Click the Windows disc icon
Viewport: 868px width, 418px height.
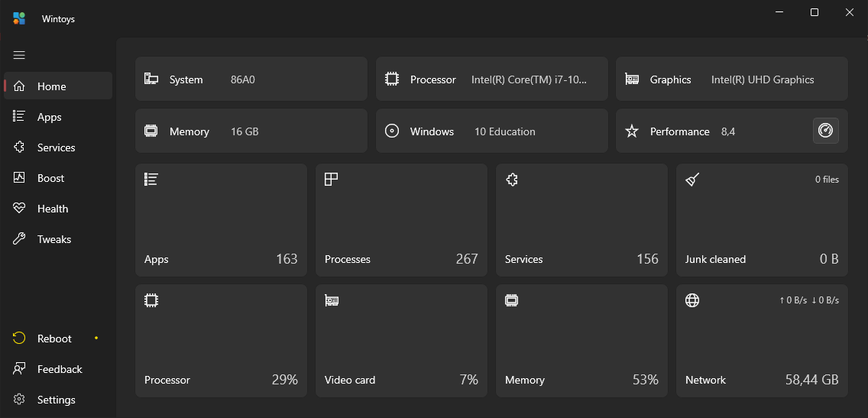392,131
